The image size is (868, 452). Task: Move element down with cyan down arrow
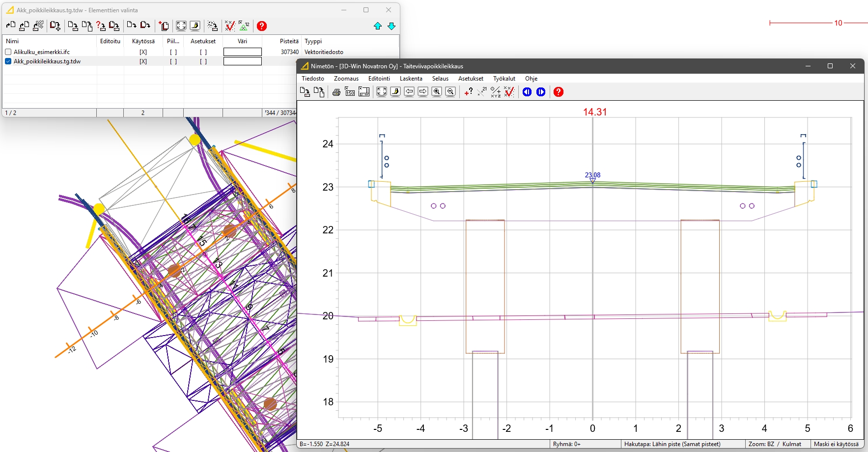coord(392,26)
